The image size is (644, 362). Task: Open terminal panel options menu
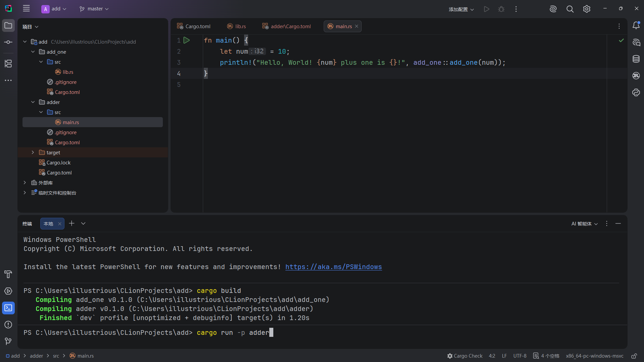click(x=607, y=223)
